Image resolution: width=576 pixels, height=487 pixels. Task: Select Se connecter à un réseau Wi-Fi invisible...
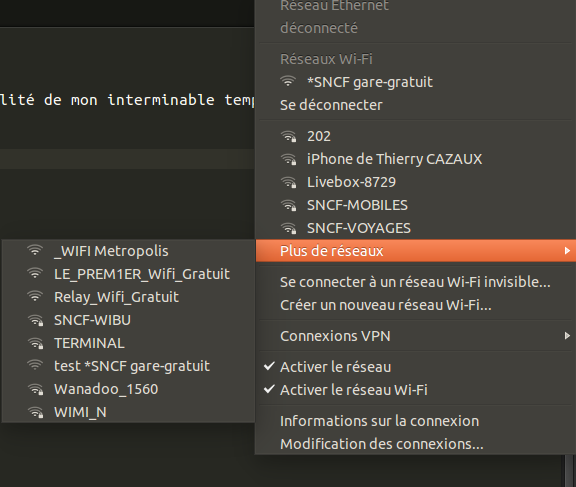point(415,282)
